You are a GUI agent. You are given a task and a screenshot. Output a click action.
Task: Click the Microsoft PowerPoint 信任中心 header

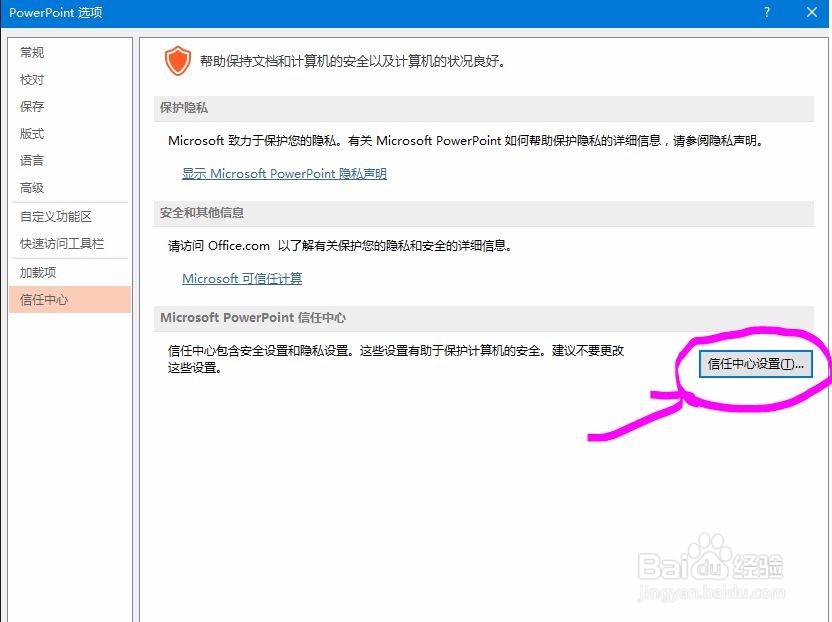tap(483, 318)
